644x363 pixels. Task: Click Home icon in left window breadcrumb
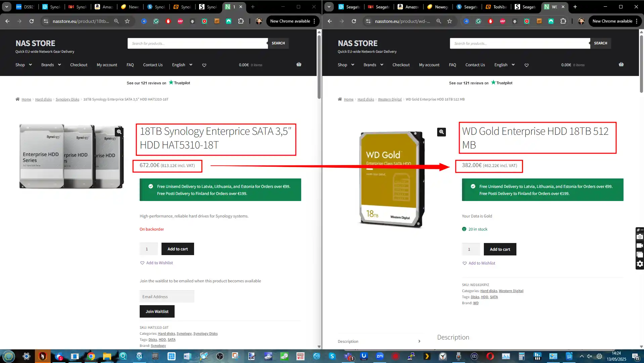(x=17, y=99)
